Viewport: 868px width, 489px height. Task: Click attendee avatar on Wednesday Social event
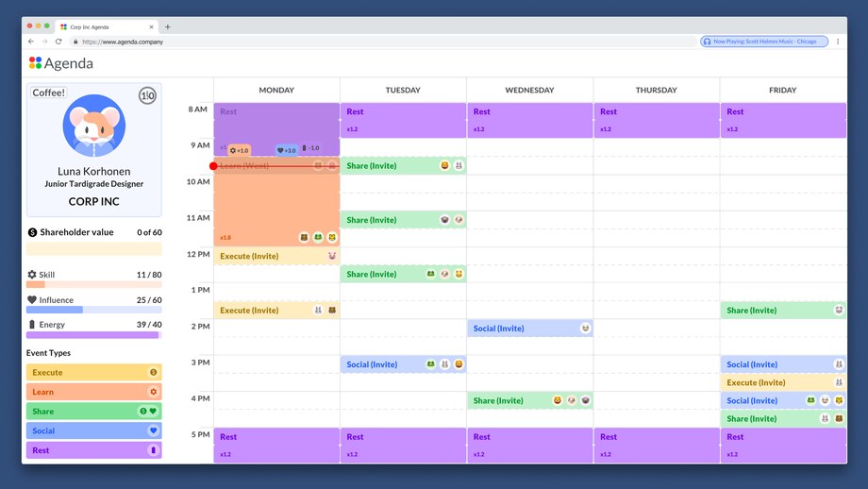click(x=585, y=329)
